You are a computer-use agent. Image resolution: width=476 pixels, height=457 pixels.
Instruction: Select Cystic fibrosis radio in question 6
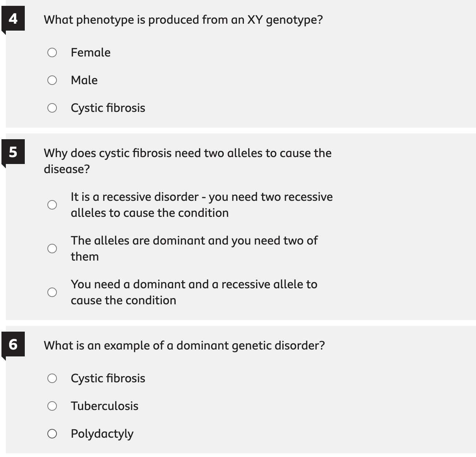coord(52,378)
